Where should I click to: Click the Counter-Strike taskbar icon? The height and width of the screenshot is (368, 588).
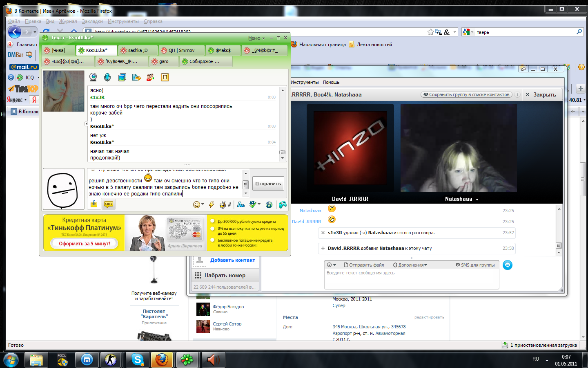click(111, 360)
